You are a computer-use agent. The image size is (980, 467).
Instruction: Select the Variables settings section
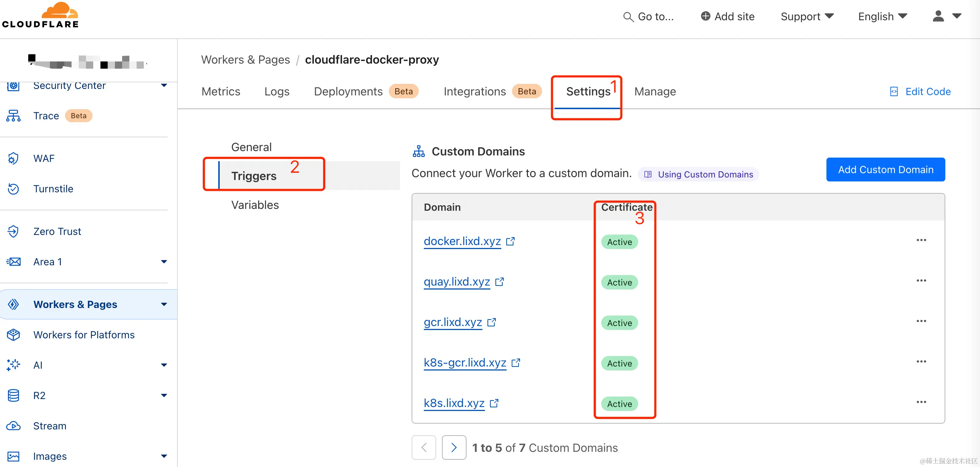[x=255, y=205]
